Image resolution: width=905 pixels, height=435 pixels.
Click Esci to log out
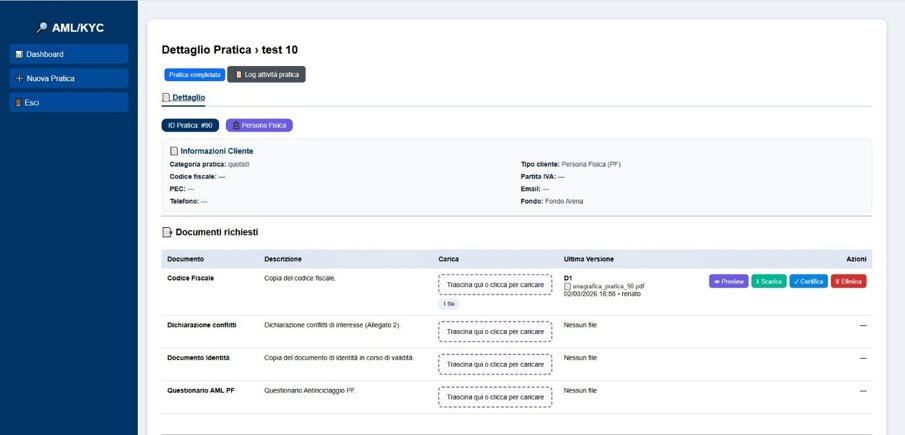pos(69,103)
